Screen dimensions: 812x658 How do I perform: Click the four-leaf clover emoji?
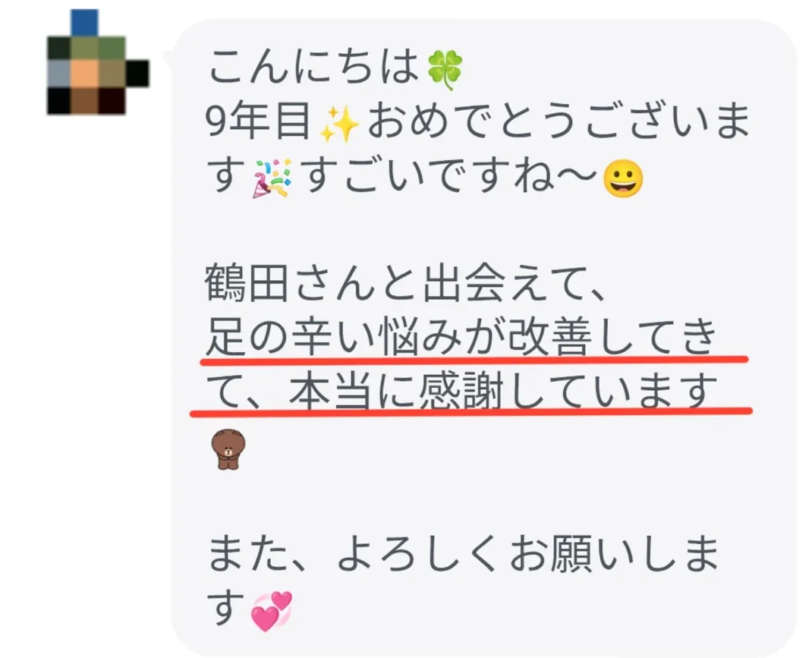coord(444,69)
